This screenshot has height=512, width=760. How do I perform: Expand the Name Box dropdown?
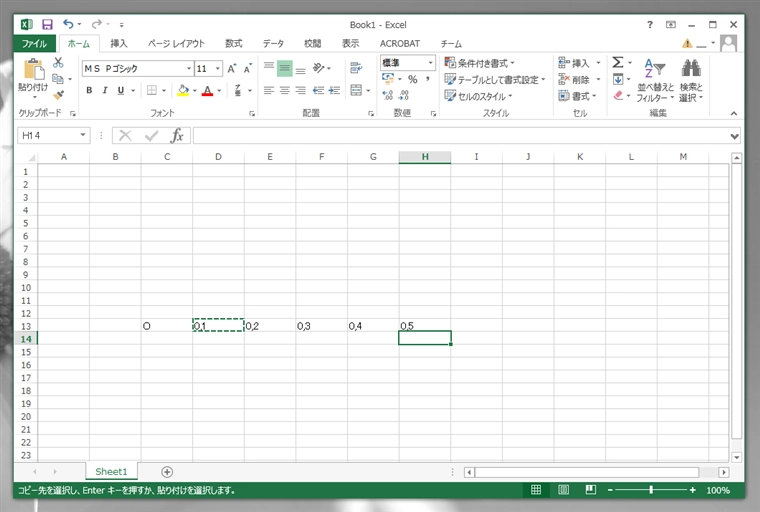click(83, 135)
